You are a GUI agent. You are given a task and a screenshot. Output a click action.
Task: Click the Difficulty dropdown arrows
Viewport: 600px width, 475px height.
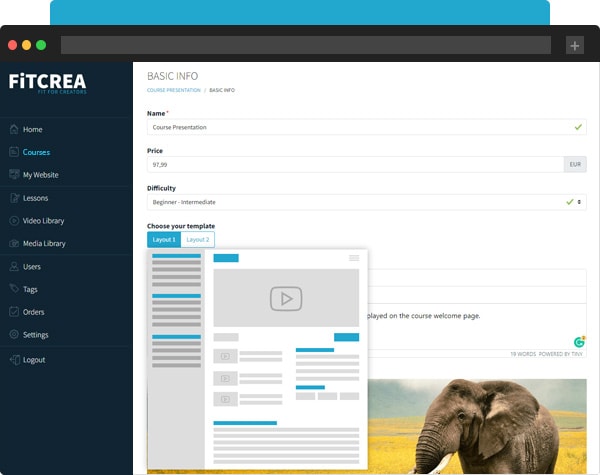[579, 202]
